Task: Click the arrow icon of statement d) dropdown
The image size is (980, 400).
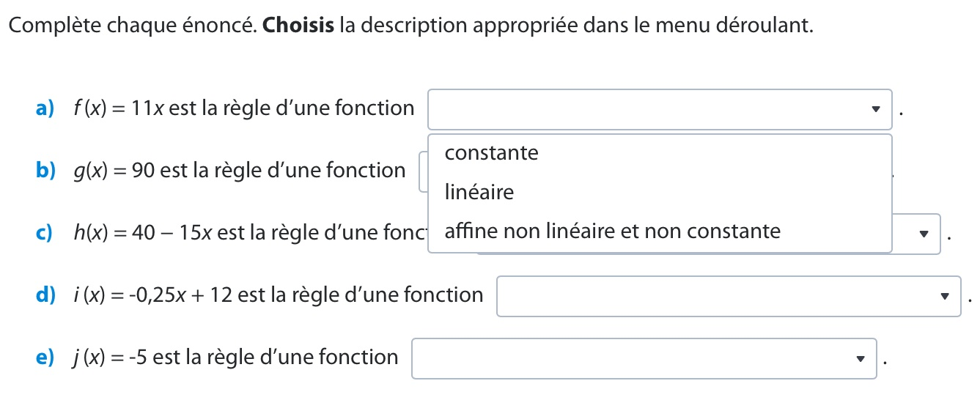Action: [944, 297]
